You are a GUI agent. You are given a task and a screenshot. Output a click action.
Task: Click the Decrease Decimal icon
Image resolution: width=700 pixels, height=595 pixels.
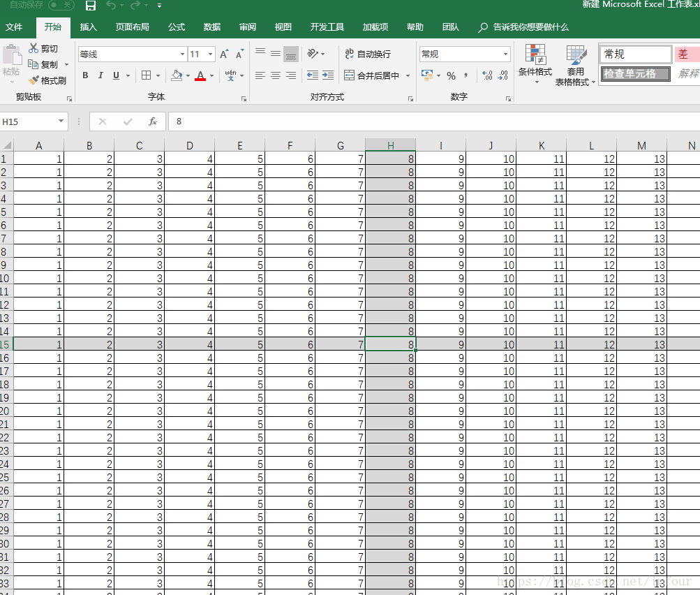pos(503,75)
